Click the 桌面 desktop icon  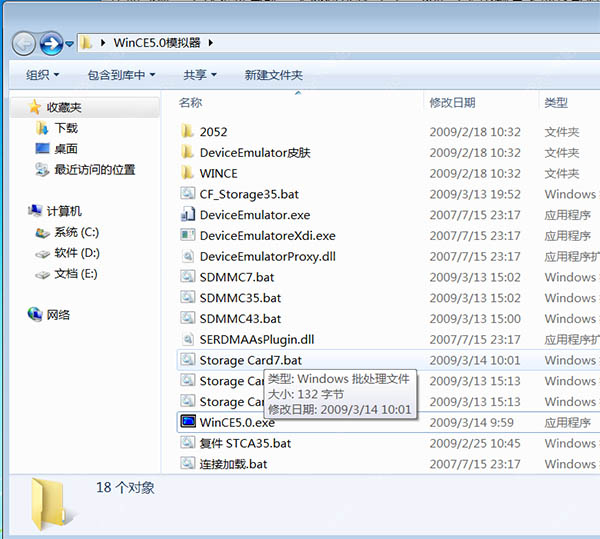(42, 148)
